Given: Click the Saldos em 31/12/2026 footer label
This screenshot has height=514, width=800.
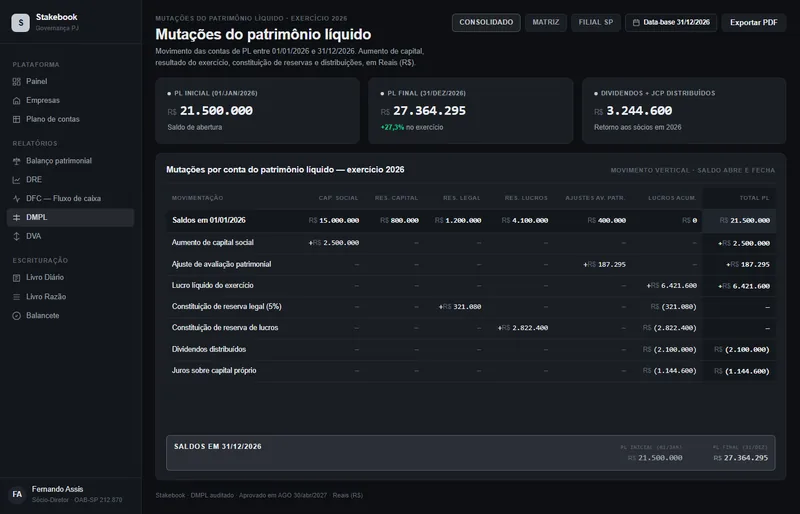Looking at the screenshot, I should [x=217, y=447].
